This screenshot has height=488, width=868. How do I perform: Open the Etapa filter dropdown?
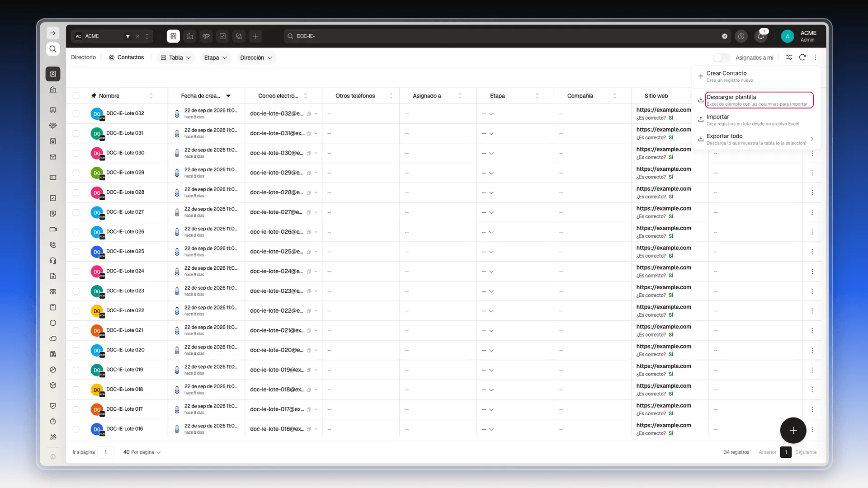(215, 57)
